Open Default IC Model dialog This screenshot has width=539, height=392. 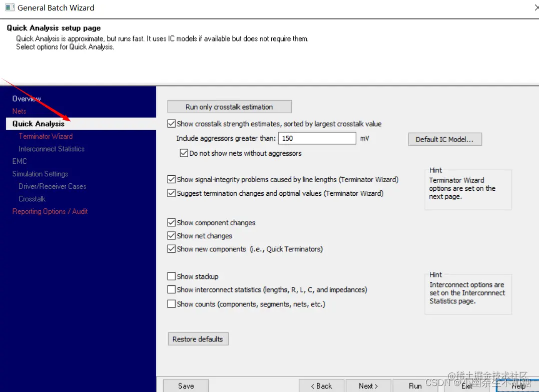(445, 139)
